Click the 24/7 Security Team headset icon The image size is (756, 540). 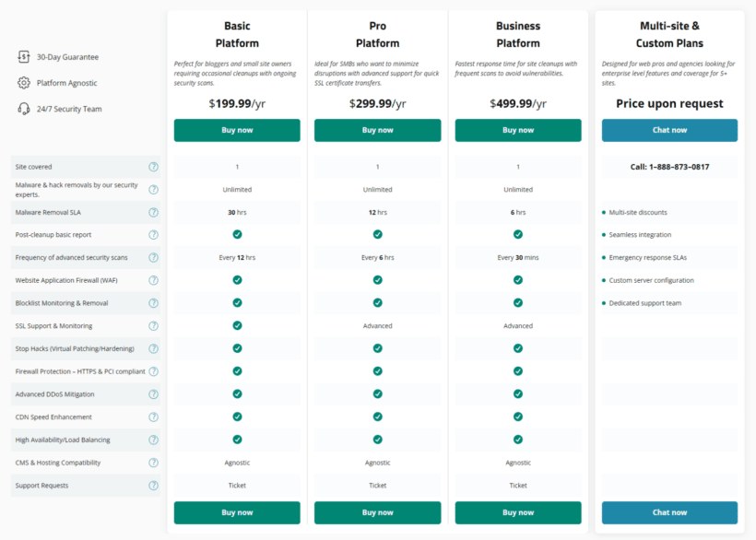point(22,108)
